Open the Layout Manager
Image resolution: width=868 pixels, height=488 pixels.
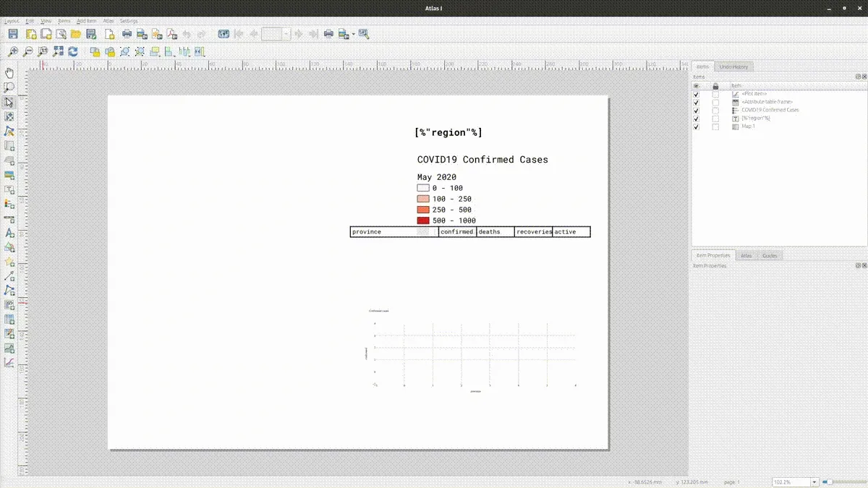(x=61, y=33)
